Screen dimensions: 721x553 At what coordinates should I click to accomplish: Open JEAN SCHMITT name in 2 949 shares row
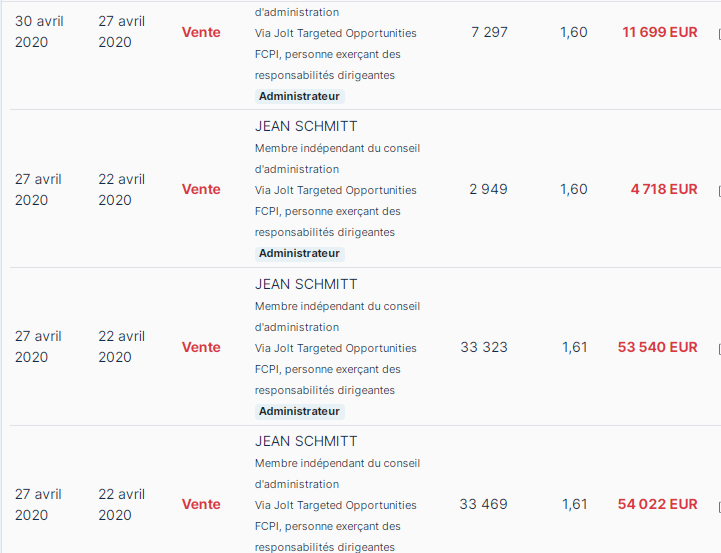tap(306, 126)
